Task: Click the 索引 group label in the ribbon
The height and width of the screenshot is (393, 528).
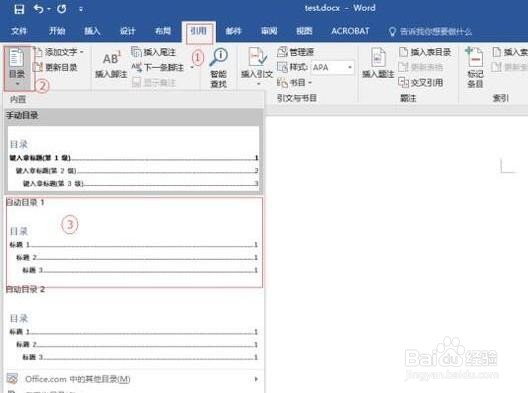Action: pos(501,98)
